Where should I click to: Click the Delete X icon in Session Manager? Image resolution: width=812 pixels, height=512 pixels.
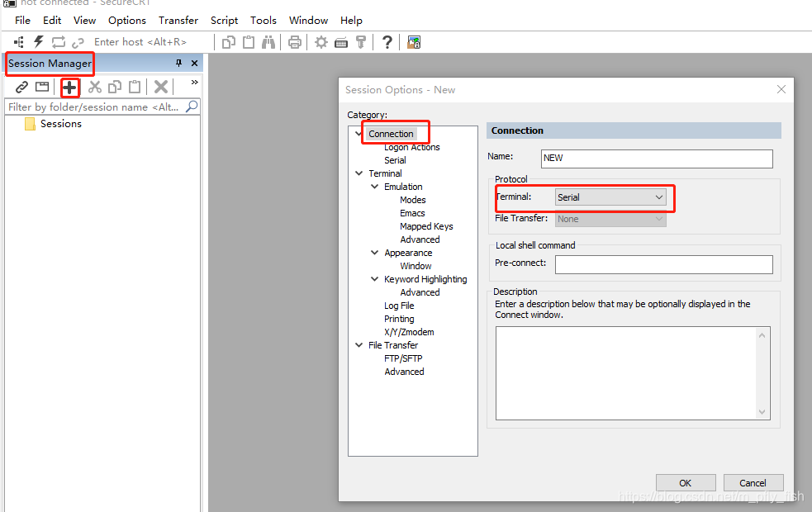[x=161, y=87]
